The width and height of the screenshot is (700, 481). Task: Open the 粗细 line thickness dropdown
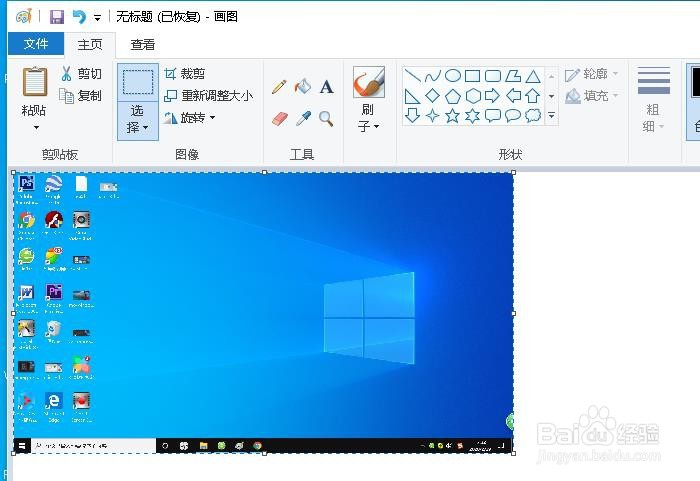coord(653,100)
